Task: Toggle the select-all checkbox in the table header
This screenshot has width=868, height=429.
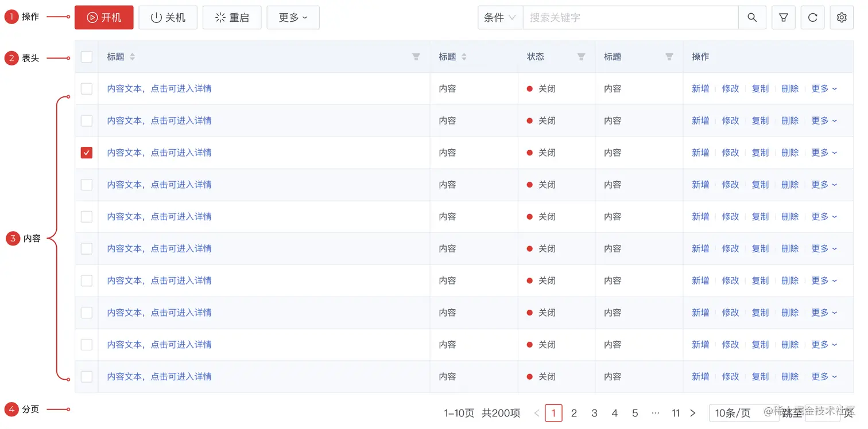Action: click(x=87, y=57)
